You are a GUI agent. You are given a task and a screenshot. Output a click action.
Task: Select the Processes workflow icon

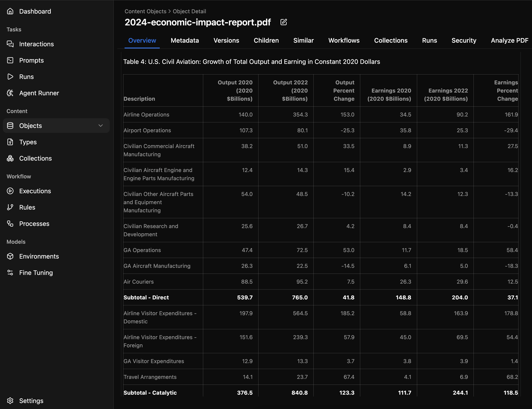[x=10, y=223]
